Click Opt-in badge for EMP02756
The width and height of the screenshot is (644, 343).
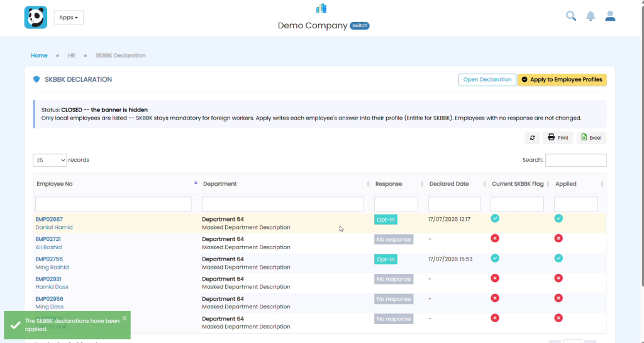pos(386,259)
